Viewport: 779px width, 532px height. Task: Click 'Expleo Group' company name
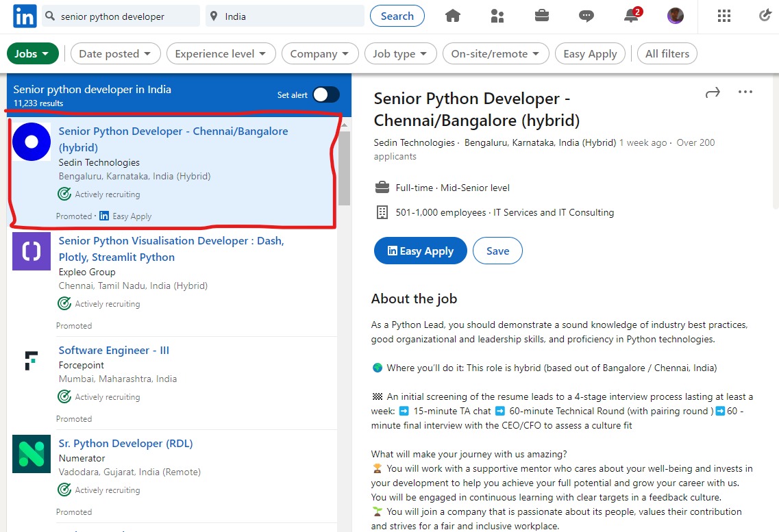click(87, 272)
